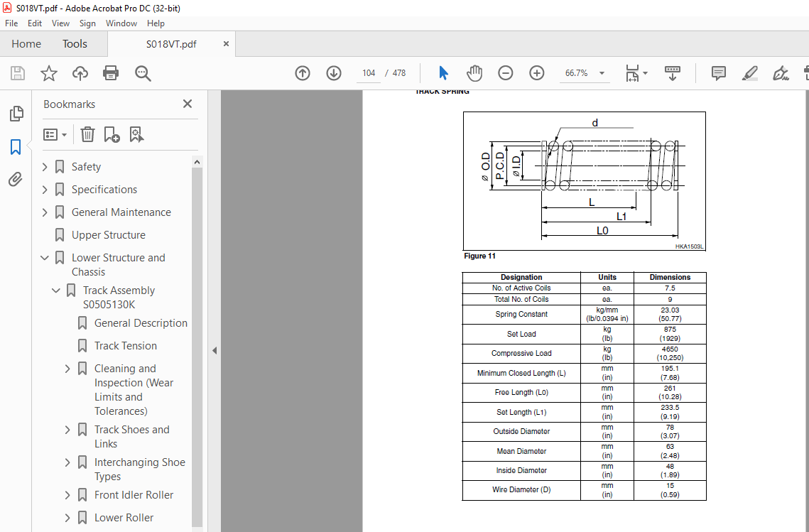Toggle the Bookmarks panel icon
Image resolution: width=809 pixels, height=532 pixels.
[16, 147]
